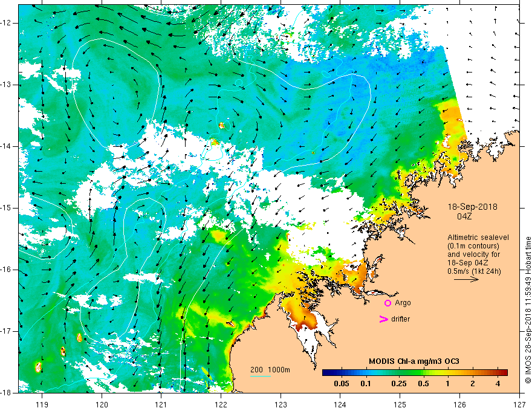Viewport: 532px width, 411px height.
Task: Click the MODIS Chl-a color scale bar
Action: tap(415, 373)
